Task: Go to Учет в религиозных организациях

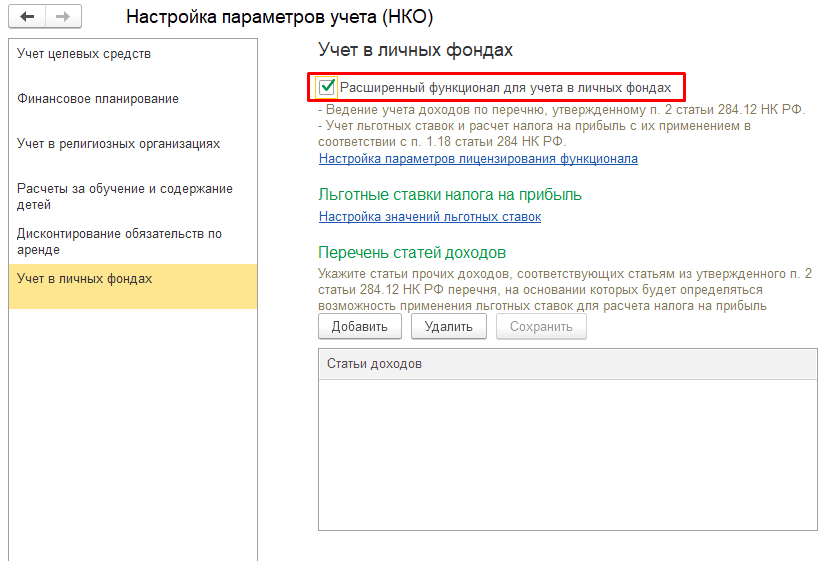Action: pos(118,144)
